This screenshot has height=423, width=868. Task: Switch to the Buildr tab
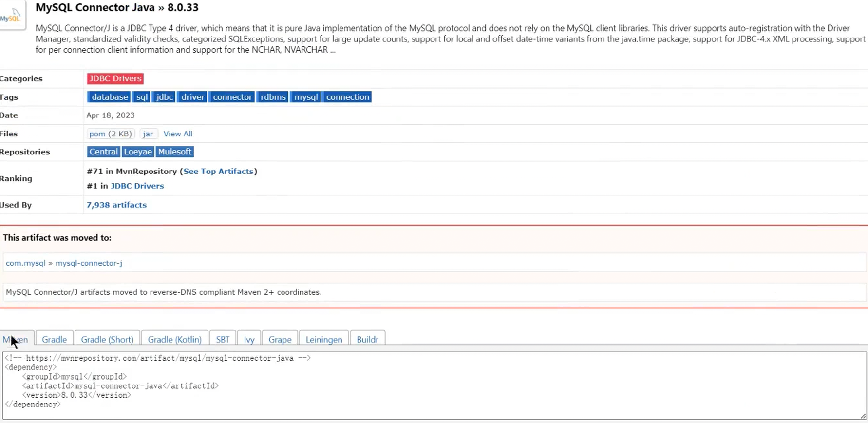[367, 339]
